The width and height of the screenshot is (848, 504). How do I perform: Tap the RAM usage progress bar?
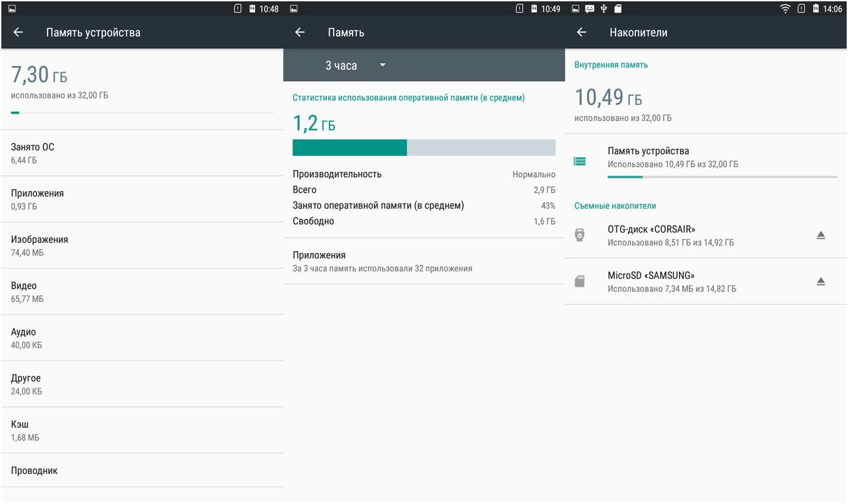[x=423, y=147]
